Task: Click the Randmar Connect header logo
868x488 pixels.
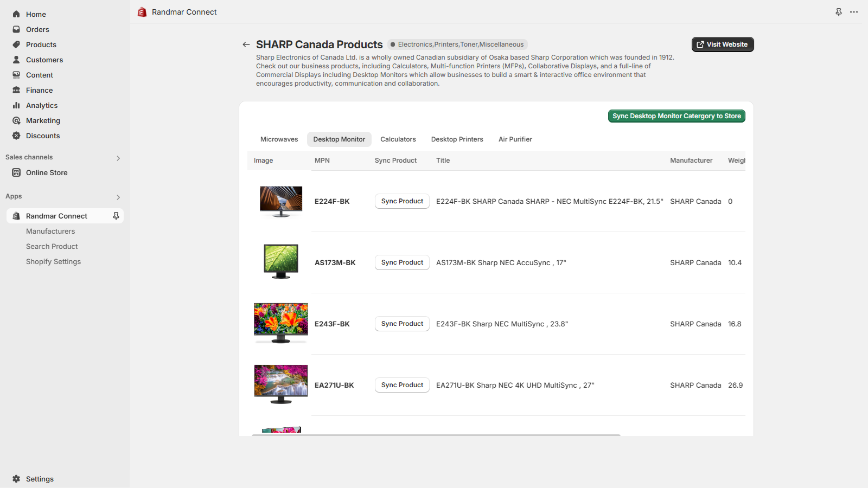Action: (x=142, y=12)
